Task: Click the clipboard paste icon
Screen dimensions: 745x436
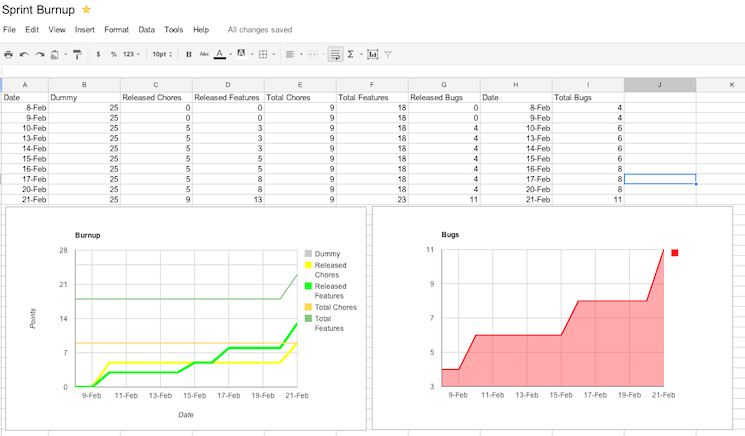Action: (x=55, y=55)
